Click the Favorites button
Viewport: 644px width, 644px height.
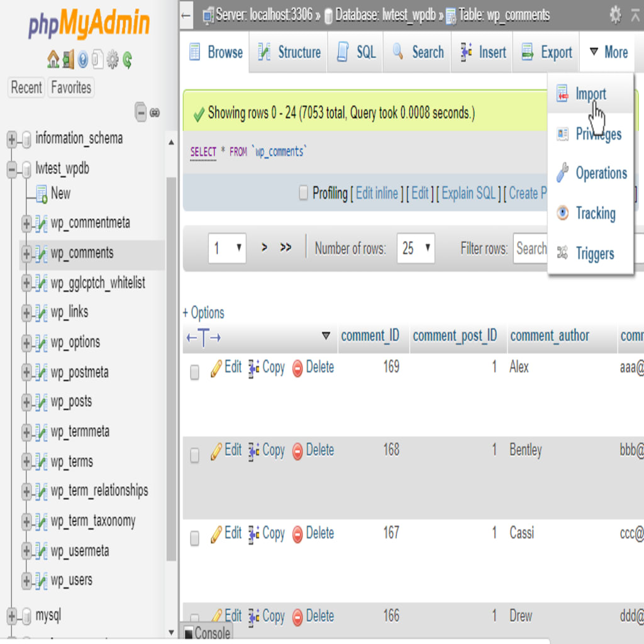pos(71,87)
